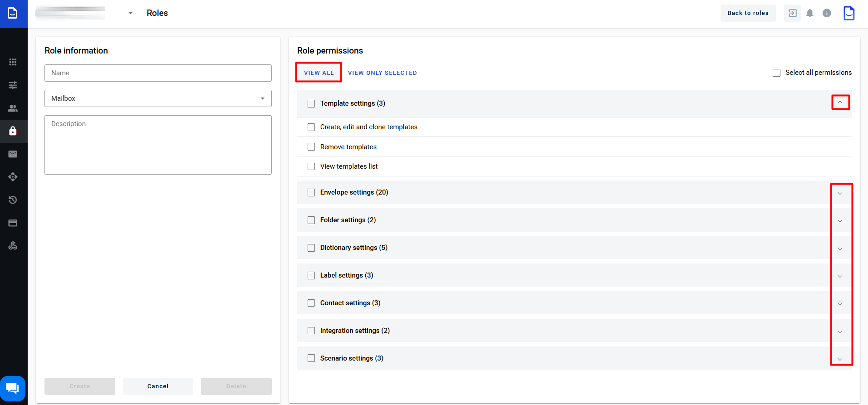The image size is (868, 405).
Task: Open the Mailbox dropdown
Action: coord(158,98)
